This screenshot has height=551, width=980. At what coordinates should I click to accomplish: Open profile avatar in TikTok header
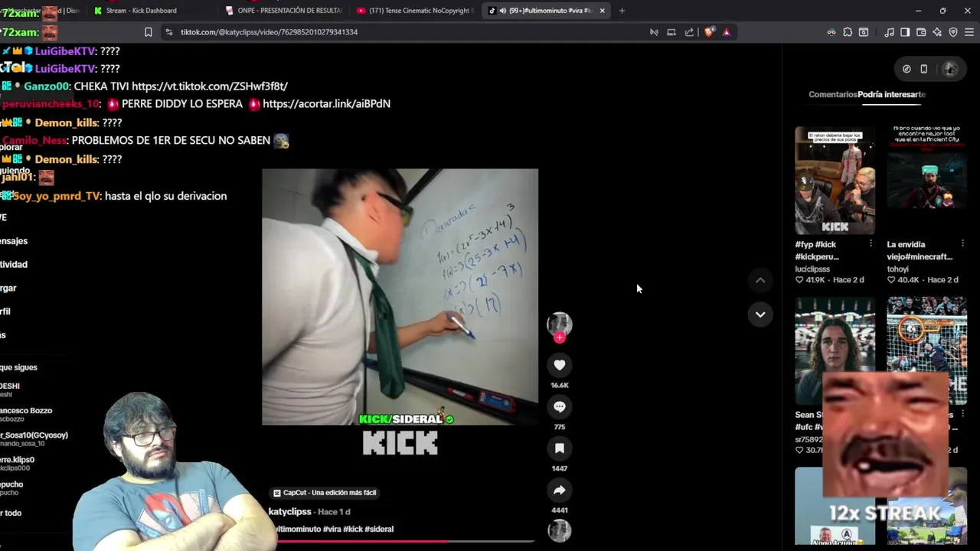click(950, 69)
